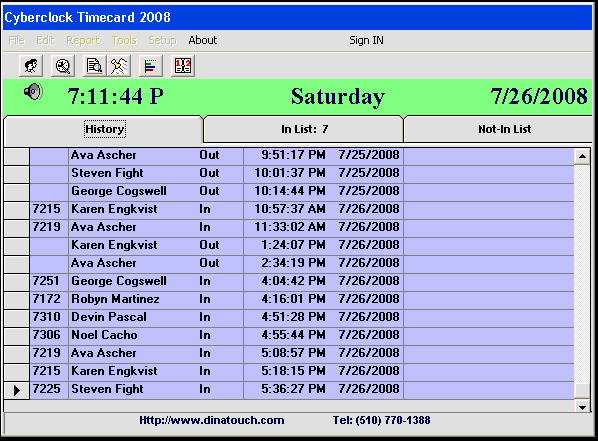Click the history list scrollbar thumb
The width and height of the screenshot is (598, 441).
click(x=582, y=390)
